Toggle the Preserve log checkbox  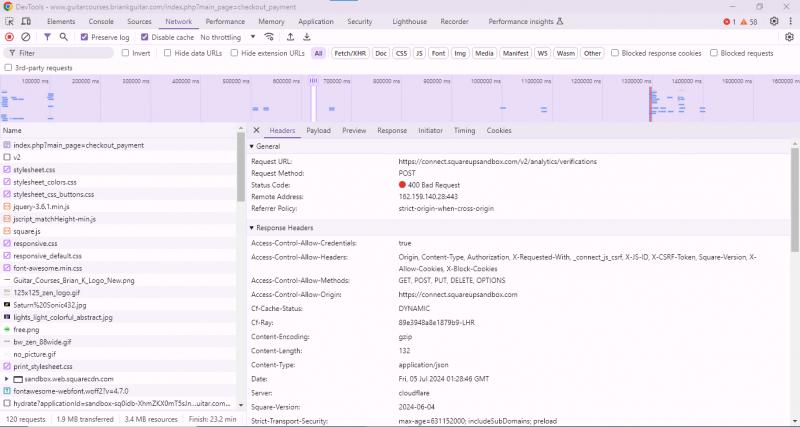pos(85,37)
